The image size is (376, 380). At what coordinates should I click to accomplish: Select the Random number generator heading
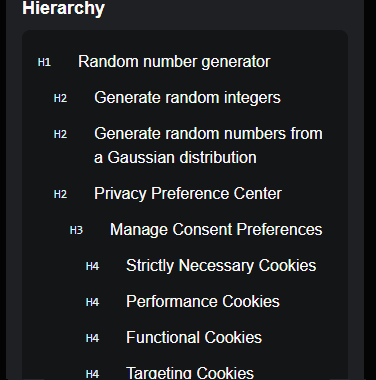coord(174,62)
